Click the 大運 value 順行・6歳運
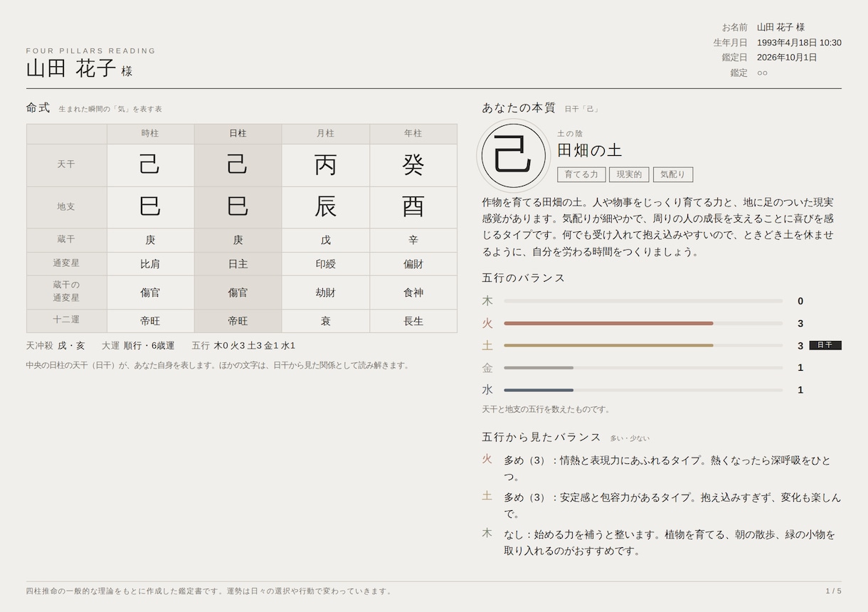 click(149, 346)
